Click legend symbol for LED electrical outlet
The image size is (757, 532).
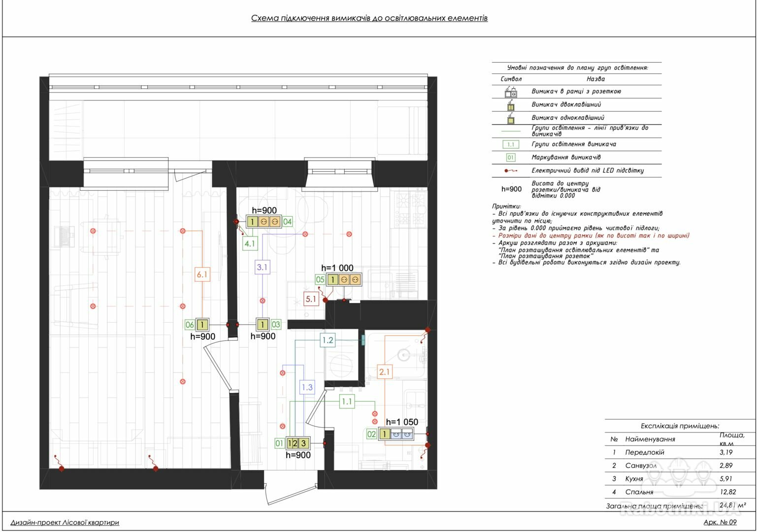tap(510, 170)
